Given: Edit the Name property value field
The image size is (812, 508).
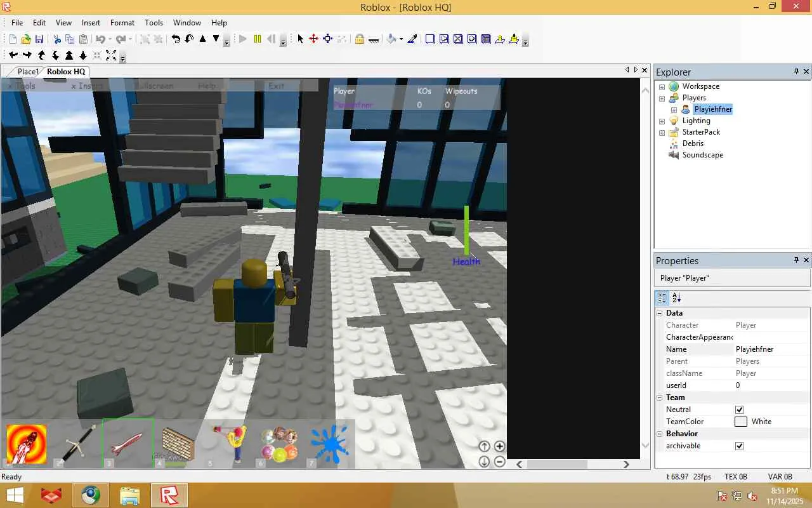Looking at the screenshot, I should [772, 349].
